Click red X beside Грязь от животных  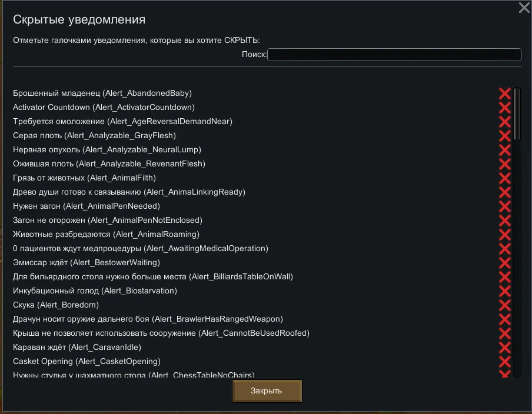pyautogui.click(x=505, y=178)
